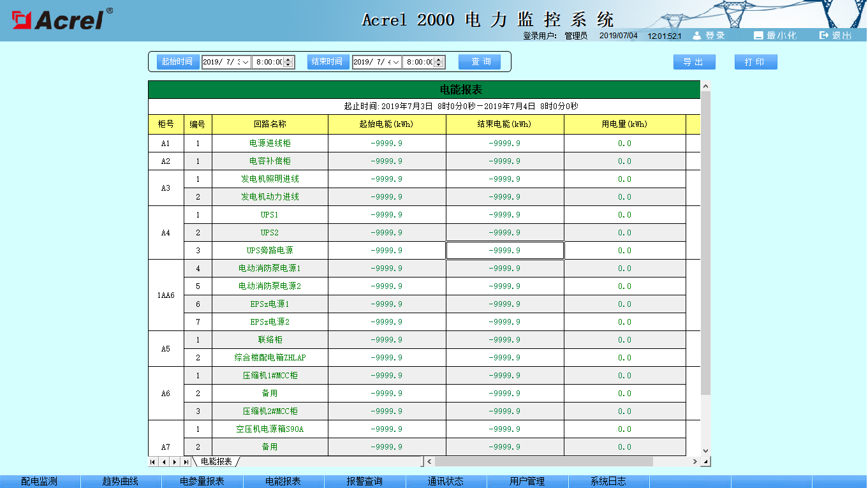
Task: Open the start date dropdown
Action: click(x=246, y=62)
